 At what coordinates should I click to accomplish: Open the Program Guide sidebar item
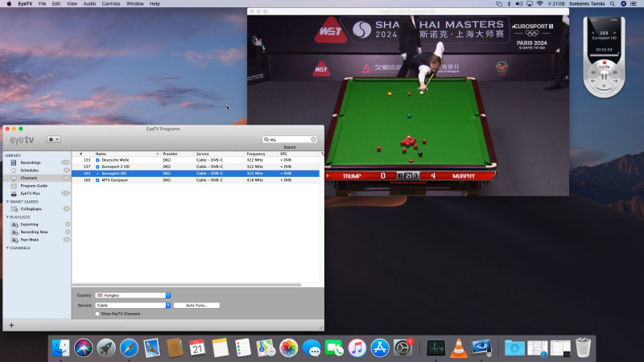(34, 186)
